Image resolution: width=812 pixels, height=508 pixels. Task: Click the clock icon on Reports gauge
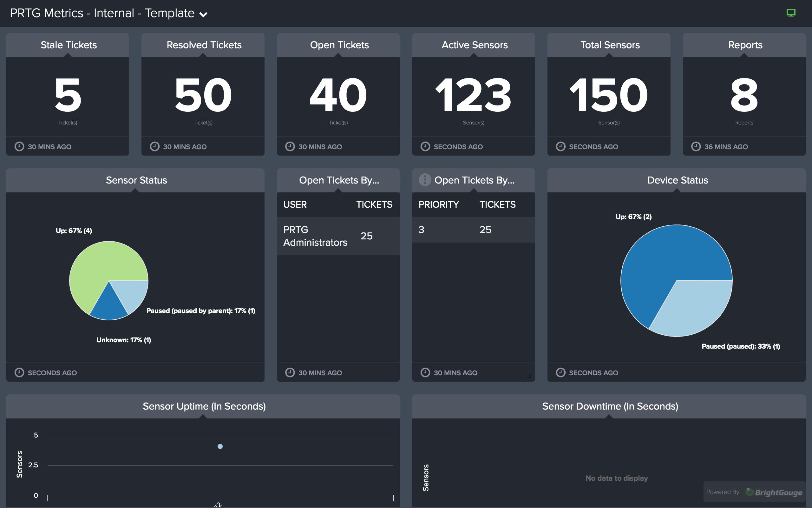696,146
